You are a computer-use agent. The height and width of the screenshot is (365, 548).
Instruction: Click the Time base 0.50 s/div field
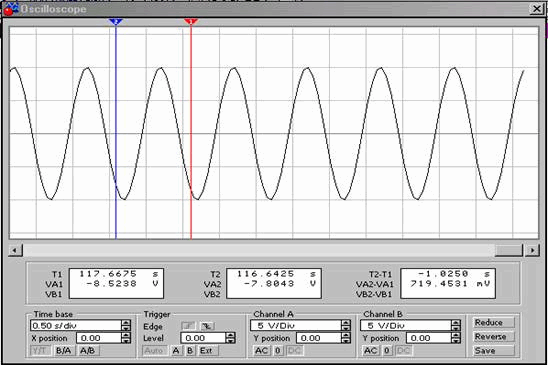pyautogui.click(x=75, y=326)
